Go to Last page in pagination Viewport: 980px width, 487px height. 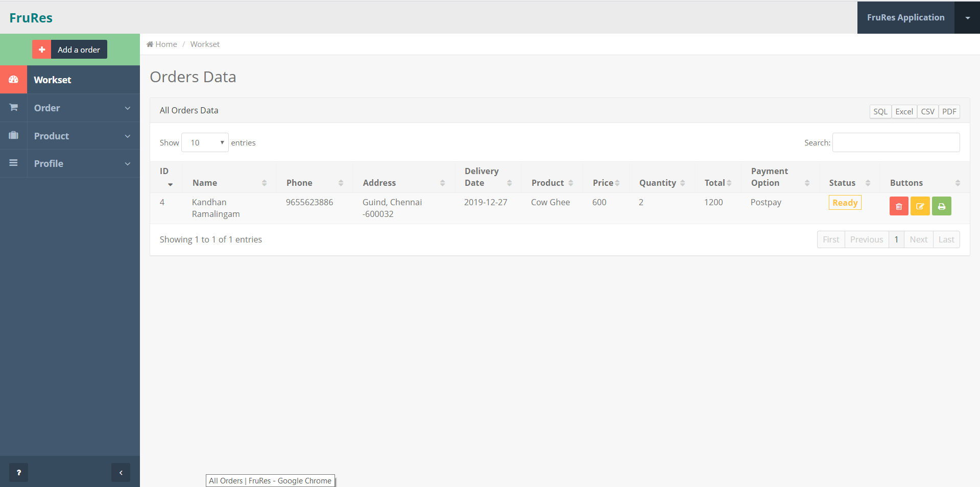tap(946, 239)
